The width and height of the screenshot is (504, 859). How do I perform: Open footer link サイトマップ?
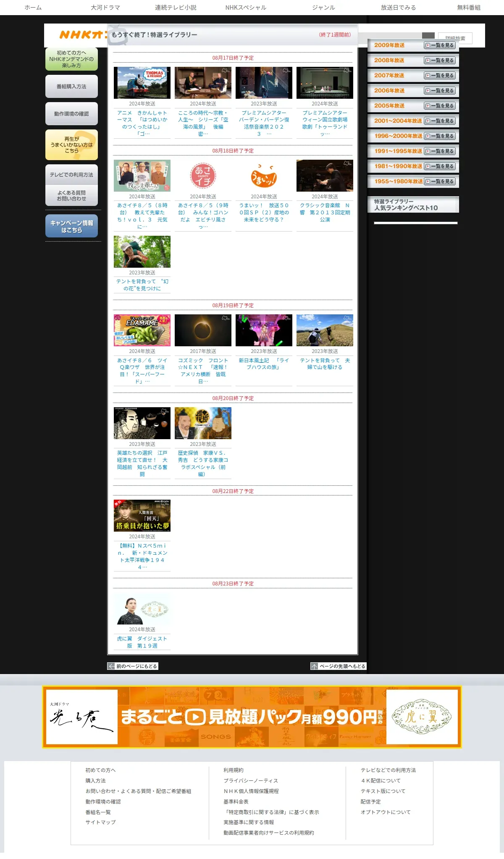[100, 822]
